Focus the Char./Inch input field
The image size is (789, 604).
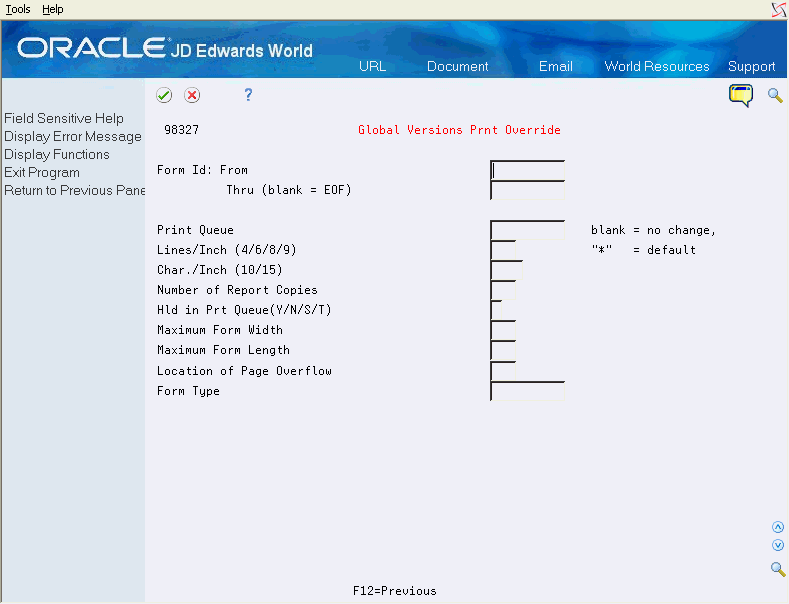point(507,270)
